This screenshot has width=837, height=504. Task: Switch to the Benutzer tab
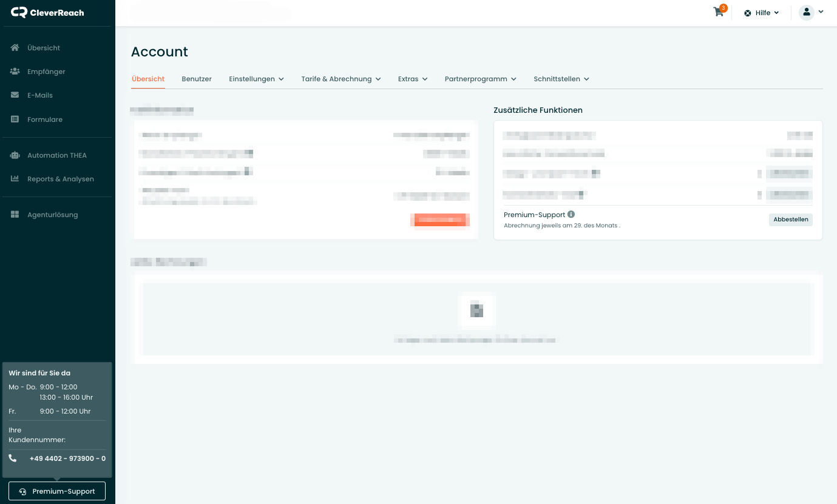pos(197,79)
